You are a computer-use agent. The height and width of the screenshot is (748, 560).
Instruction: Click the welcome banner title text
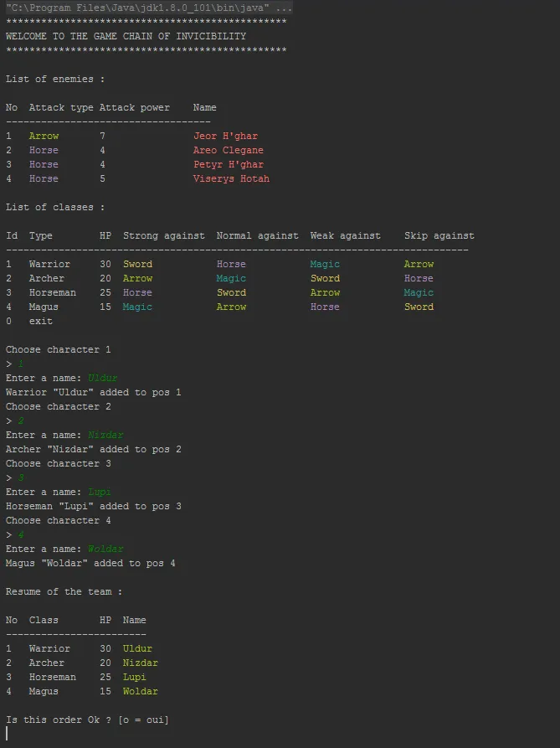coord(126,37)
